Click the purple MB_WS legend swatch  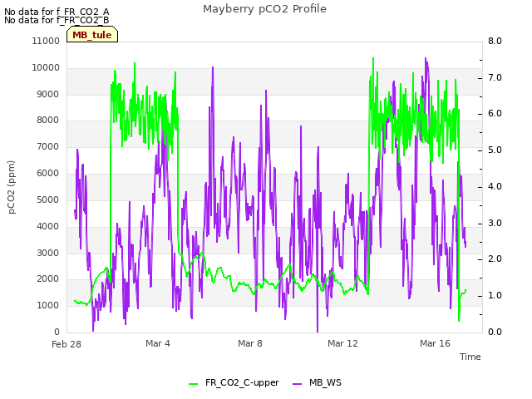(297, 384)
